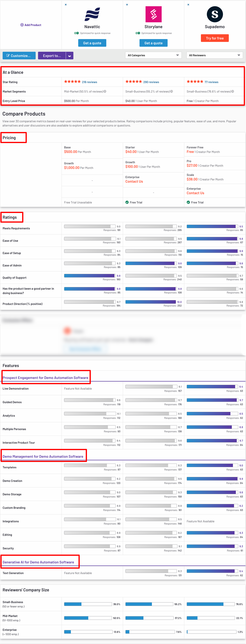Click Supademo's 76.6% Small-Business bar
This screenshot has width=246, height=644.
pyautogui.click(x=211, y=604)
